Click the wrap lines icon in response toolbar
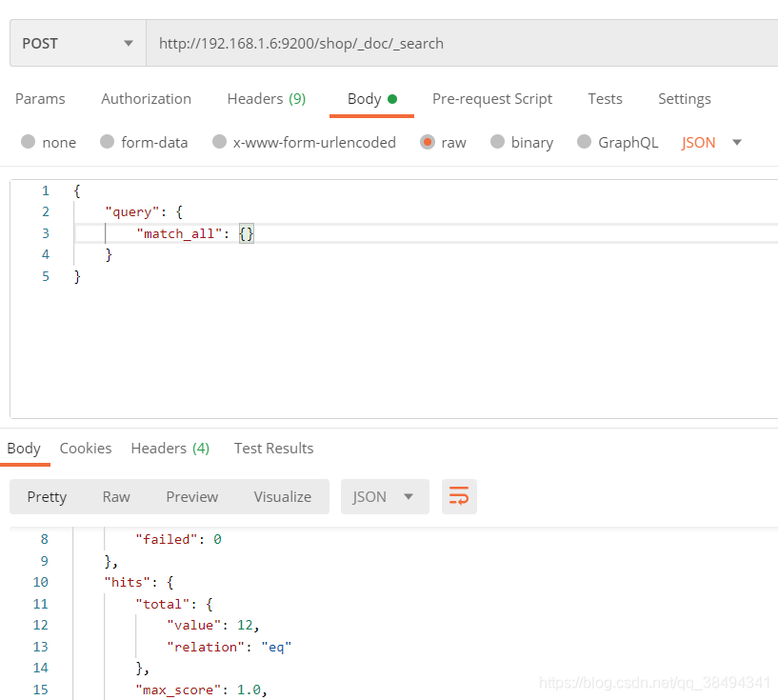The image size is (778, 700). point(459,496)
